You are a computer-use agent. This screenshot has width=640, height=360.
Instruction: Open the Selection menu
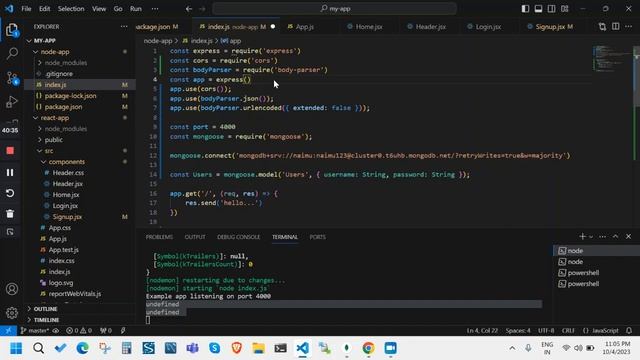tap(71, 9)
